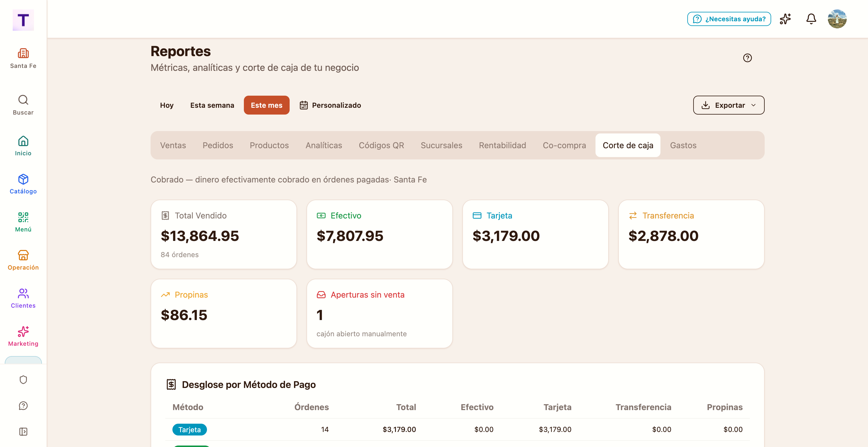The height and width of the screenshot is (447, 868).
Task: Click the Método column header
Action: click(x=188, y=407)
